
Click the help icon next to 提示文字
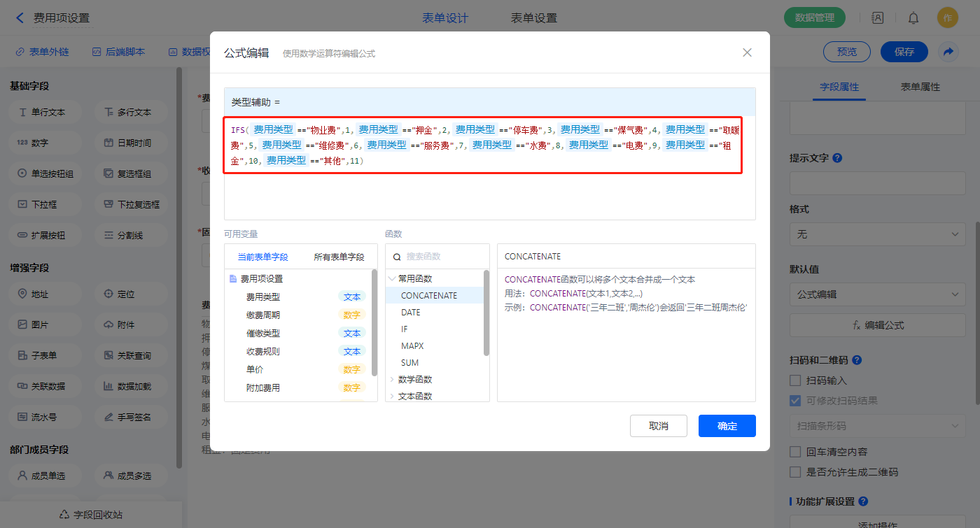click(x=837, y=158)
